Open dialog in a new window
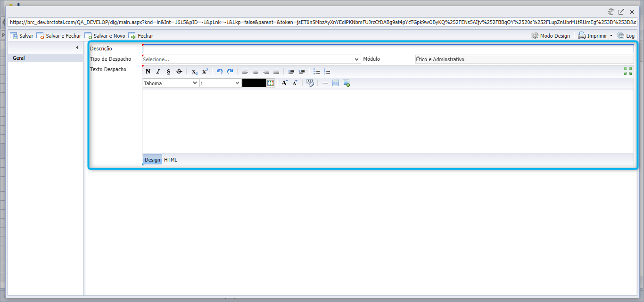 tap(621, 12)
